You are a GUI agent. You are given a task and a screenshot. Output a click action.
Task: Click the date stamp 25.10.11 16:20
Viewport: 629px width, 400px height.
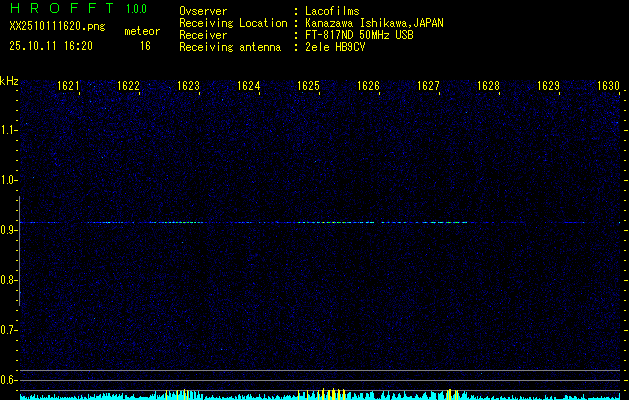[x=50, y=46]
